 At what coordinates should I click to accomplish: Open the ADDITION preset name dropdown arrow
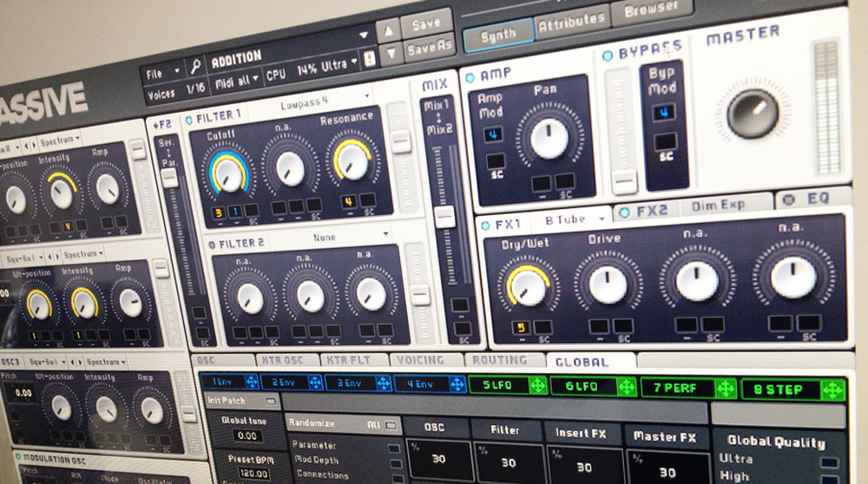point(363,35)
